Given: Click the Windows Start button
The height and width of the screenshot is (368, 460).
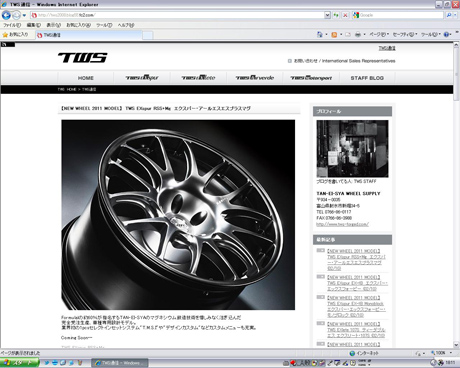Looking at the screenshot, I should click(x=19, y=363).
